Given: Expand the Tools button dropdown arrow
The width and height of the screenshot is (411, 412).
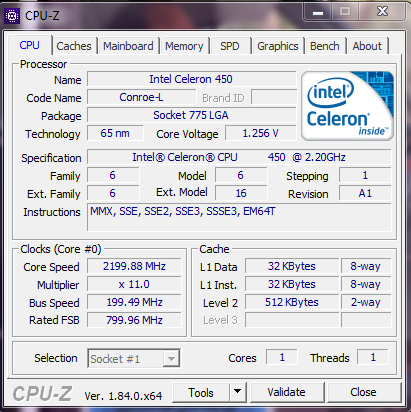Looking at the screenshot, I should point(238,391).
